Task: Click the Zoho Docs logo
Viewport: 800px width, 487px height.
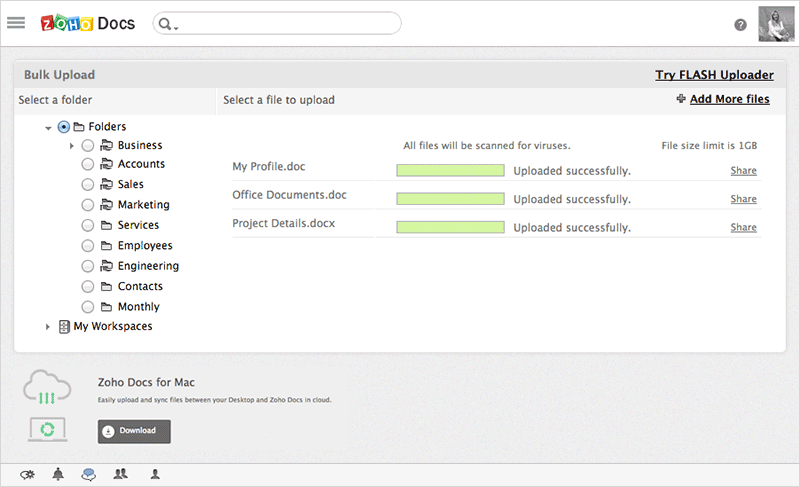Action: tap(88, 23)
